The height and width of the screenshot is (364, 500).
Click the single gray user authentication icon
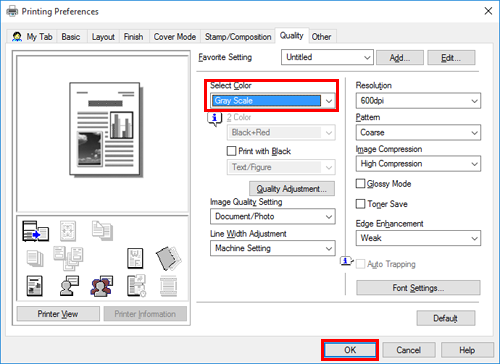(69, 286)
